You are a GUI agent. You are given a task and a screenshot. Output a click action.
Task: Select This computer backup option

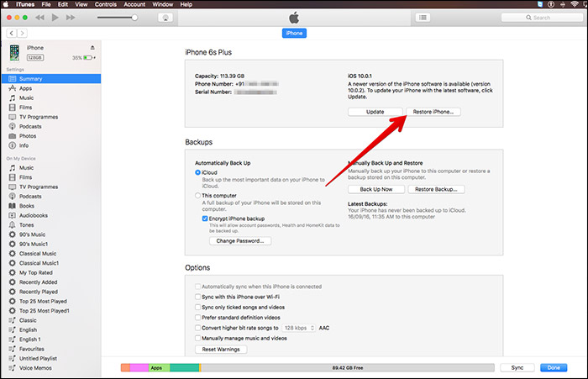[x=197, y=196]
